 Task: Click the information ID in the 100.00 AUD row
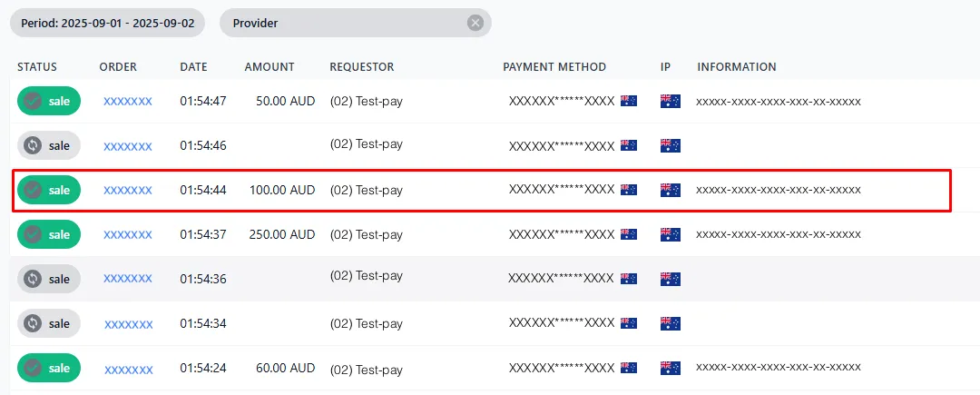(x=778, y=190)
